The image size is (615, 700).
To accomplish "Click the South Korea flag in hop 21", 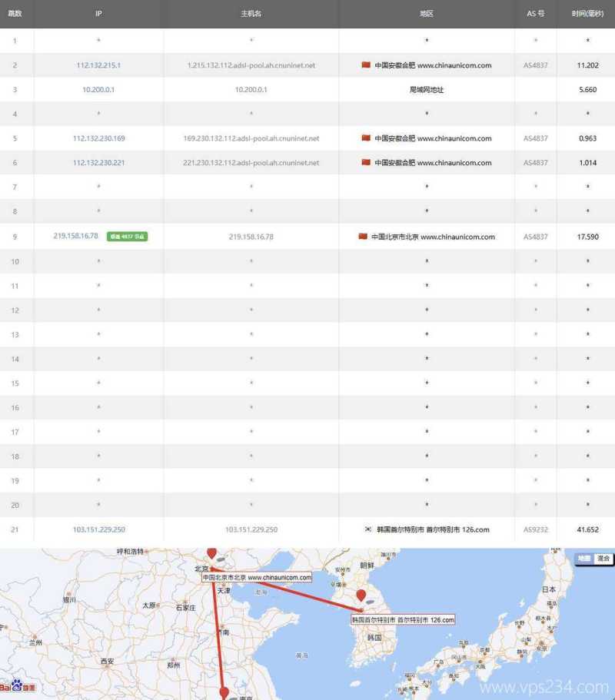I will point(368,529).
